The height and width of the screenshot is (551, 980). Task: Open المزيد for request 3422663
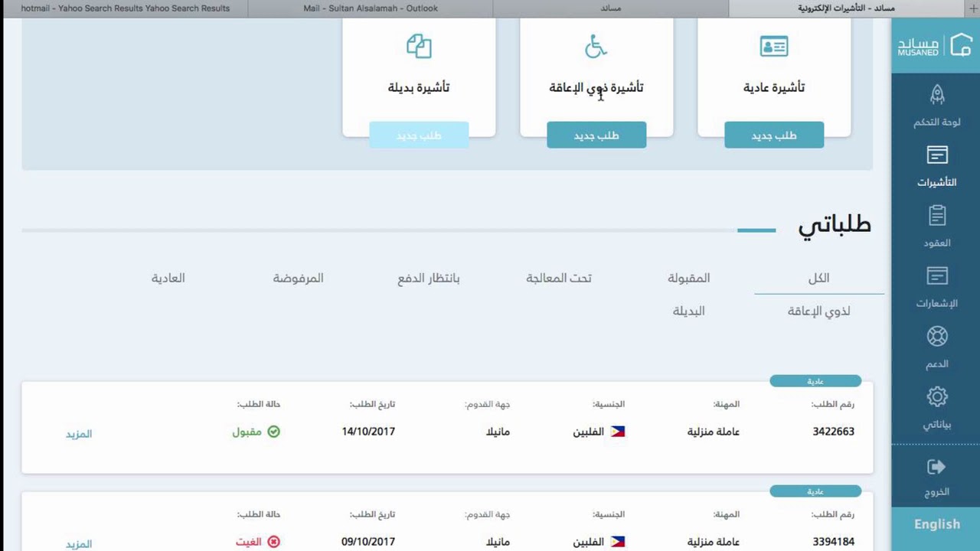79,434
